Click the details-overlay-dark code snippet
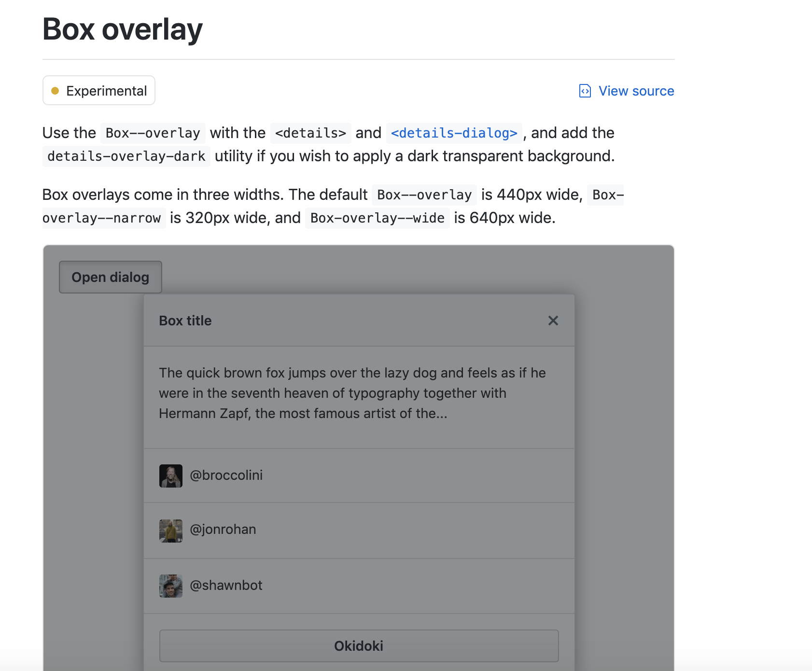This screenshot has height=671, width=812. coord(126,156)
